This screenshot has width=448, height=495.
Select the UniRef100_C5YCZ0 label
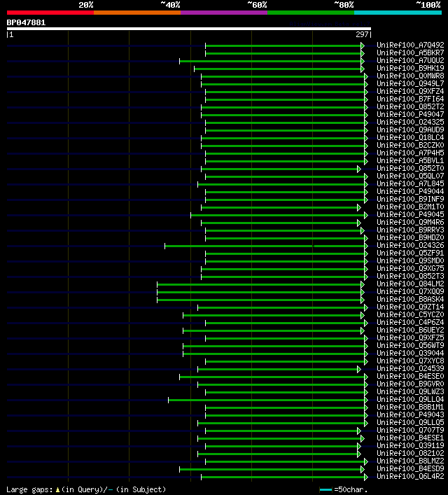click(410, 314)
